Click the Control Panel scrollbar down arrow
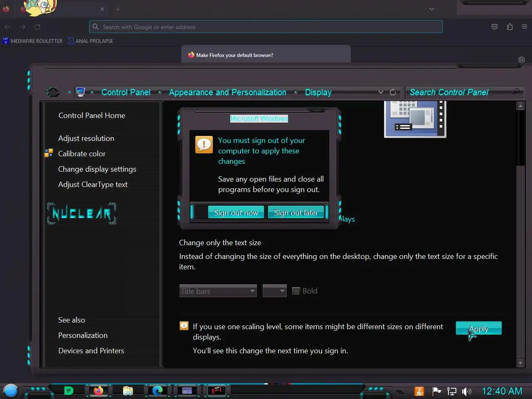532x399 pixels. click(520, 363)
